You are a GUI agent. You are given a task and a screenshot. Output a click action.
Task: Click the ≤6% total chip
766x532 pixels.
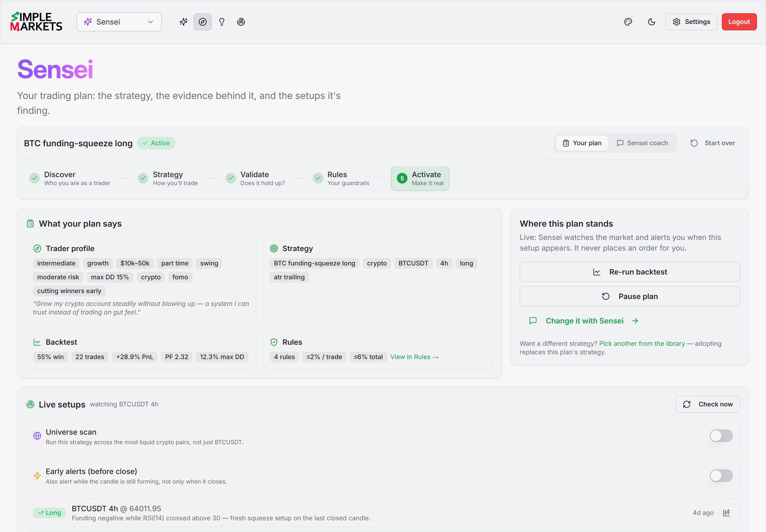tap(369, 357)
